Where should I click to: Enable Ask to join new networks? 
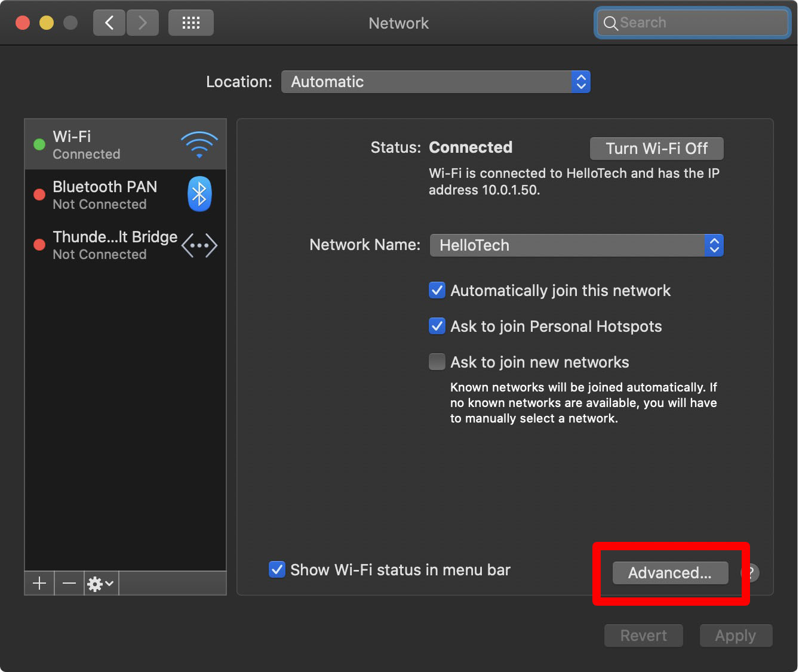coord(437,362)
